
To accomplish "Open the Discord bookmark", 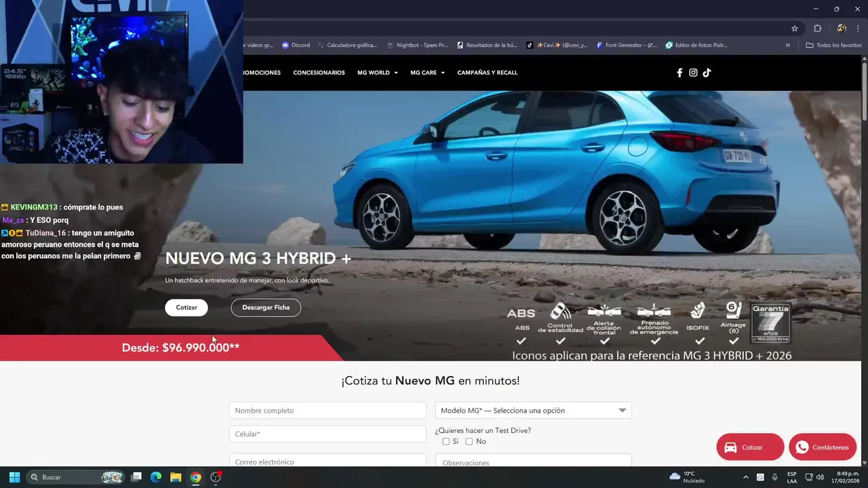I will pos(296,45).
